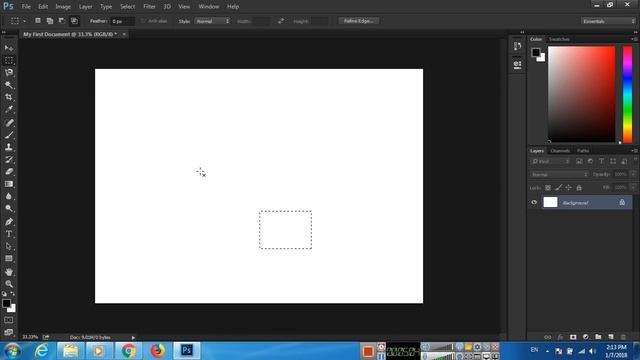Open the Image menu
Image resolution: width=640 pixels, height=360 pixels.
click(x=63, y=7)
